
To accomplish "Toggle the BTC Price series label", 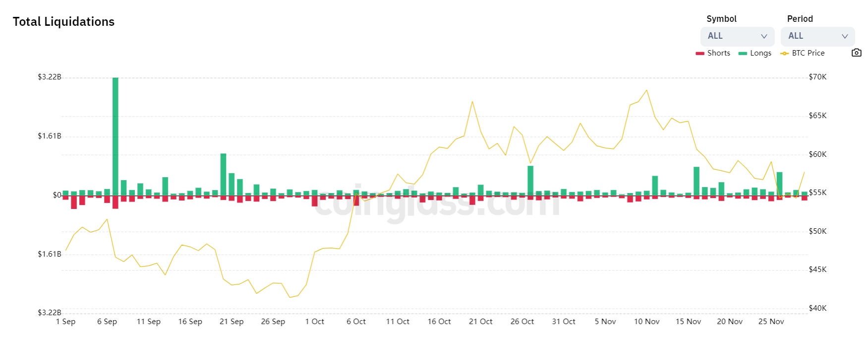I will click(808, 53).
